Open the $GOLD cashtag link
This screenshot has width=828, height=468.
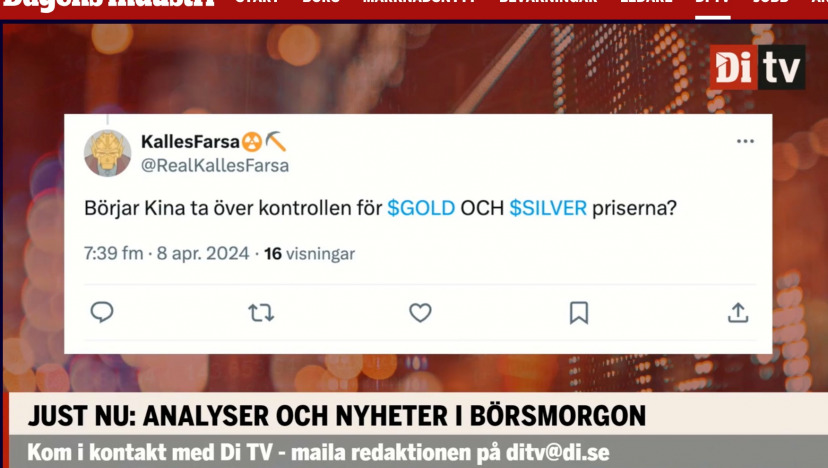(x=421, y=208)
